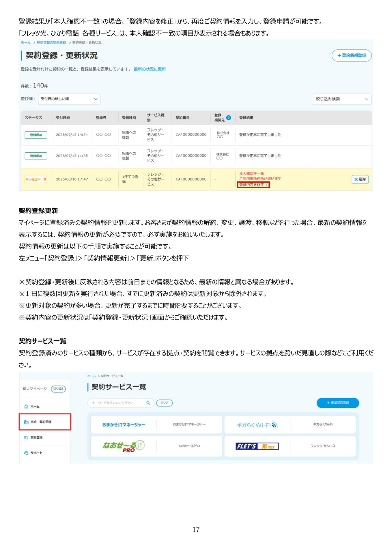Click the ＋新規契約登録 button
The height and width of the screenshot is (554, 392).
tap(338, 403)
